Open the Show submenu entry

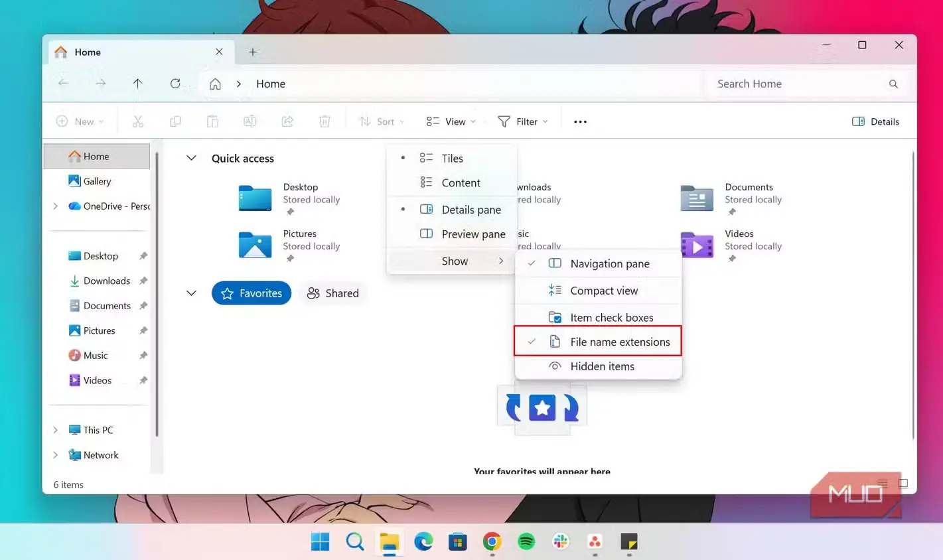[451, 261]
